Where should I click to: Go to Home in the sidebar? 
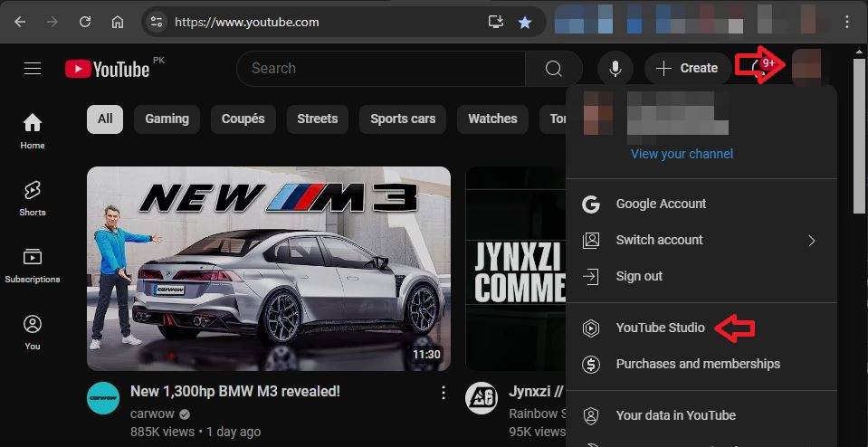tap(32, 131)
